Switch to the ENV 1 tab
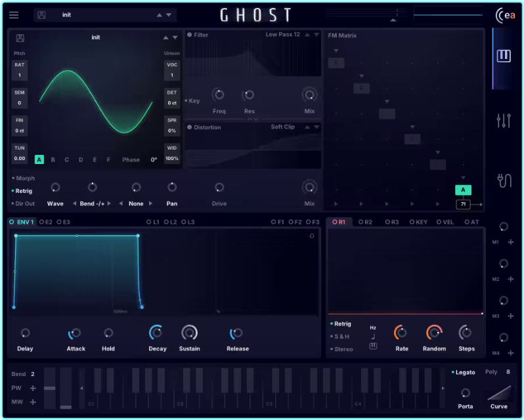Viewport: 524px width, 420px height. 22,222
